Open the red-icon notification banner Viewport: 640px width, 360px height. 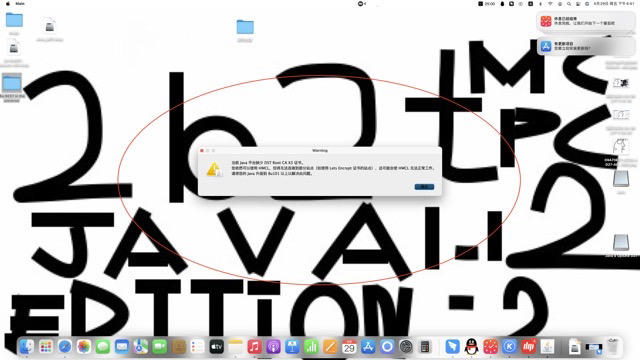pyautogui.click(x=585, y=21)
